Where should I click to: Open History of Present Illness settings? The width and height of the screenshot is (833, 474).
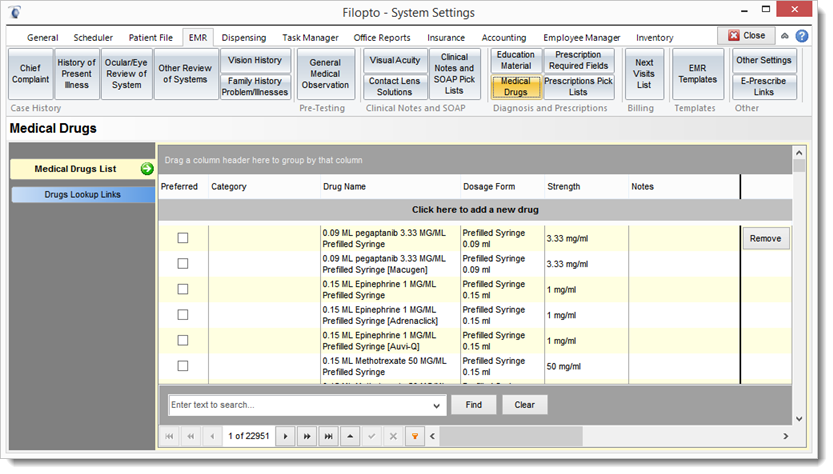click(x=76, y=74)
